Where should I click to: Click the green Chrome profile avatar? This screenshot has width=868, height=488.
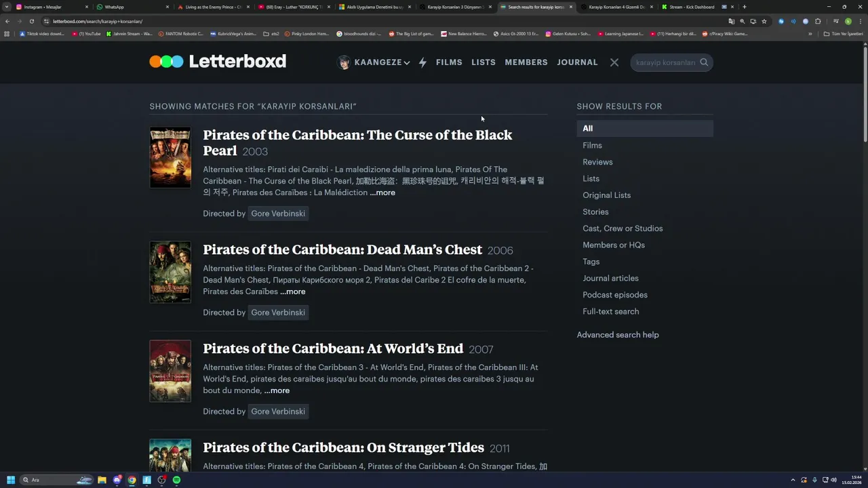[x=848, y=21]
